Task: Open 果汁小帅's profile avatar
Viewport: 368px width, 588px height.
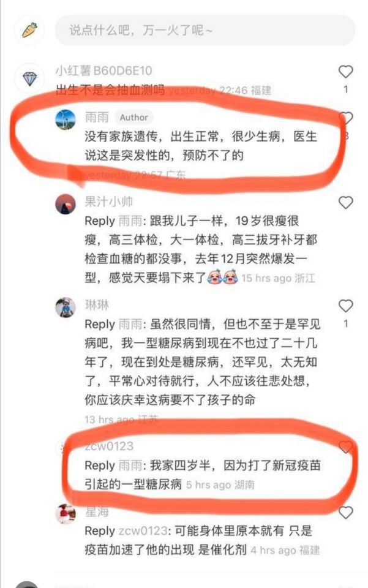Action: pos(66,204)
